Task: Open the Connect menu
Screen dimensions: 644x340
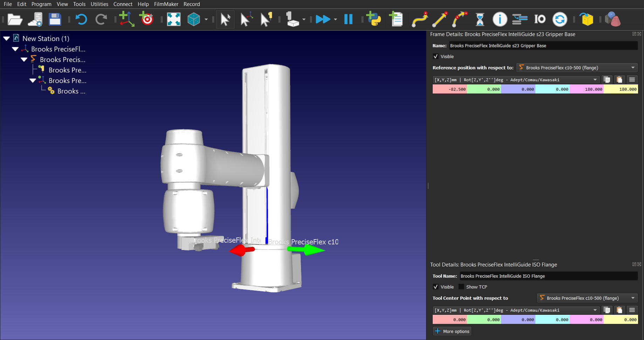Action: pos(123,4)
